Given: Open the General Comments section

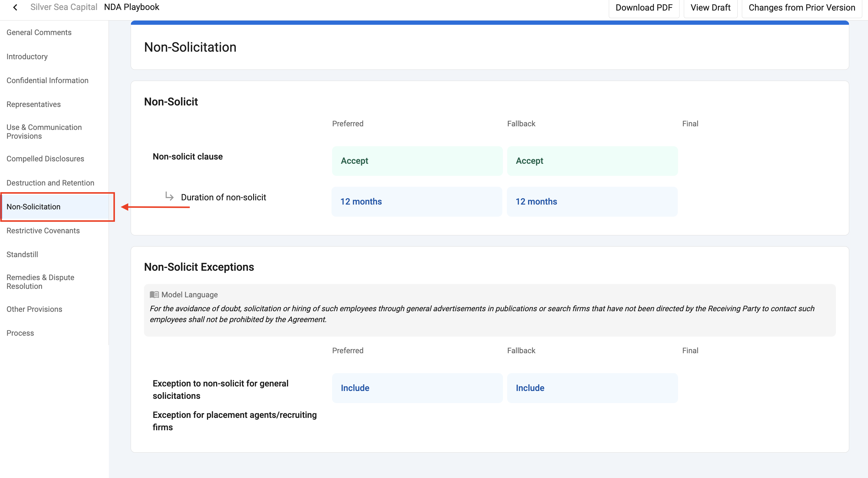Looking at the screenshot, I should [x=39, y=32].
